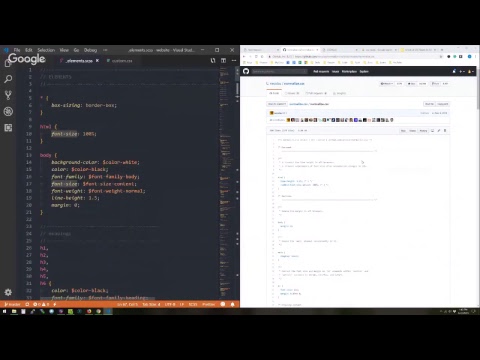Image resolution: width=480 pixels, height=360 pixels.
Task: Open Explore in GitHub header
Action: (x=364, y=71)
